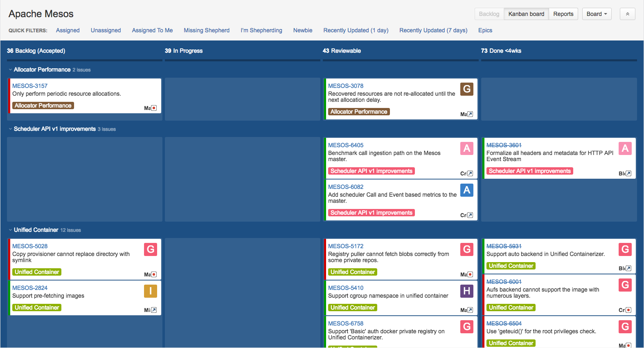Click the G avatar on MESOS-3078 card

467,89
